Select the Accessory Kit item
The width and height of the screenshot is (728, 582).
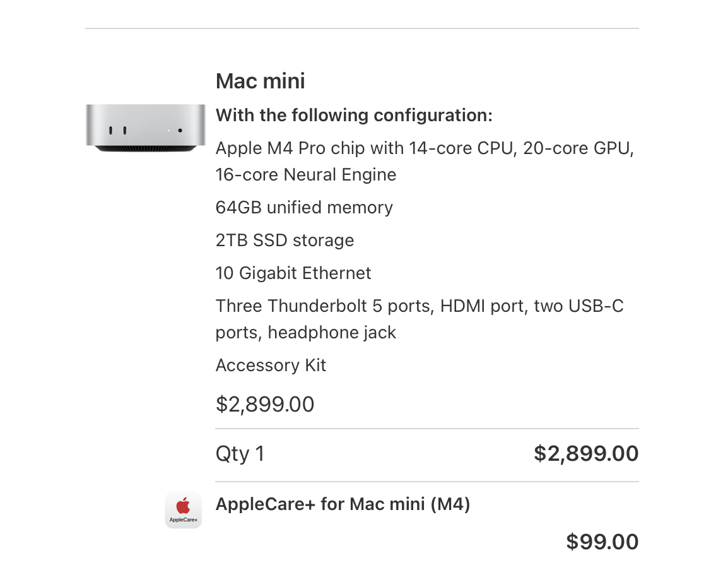tap(271, 365)
